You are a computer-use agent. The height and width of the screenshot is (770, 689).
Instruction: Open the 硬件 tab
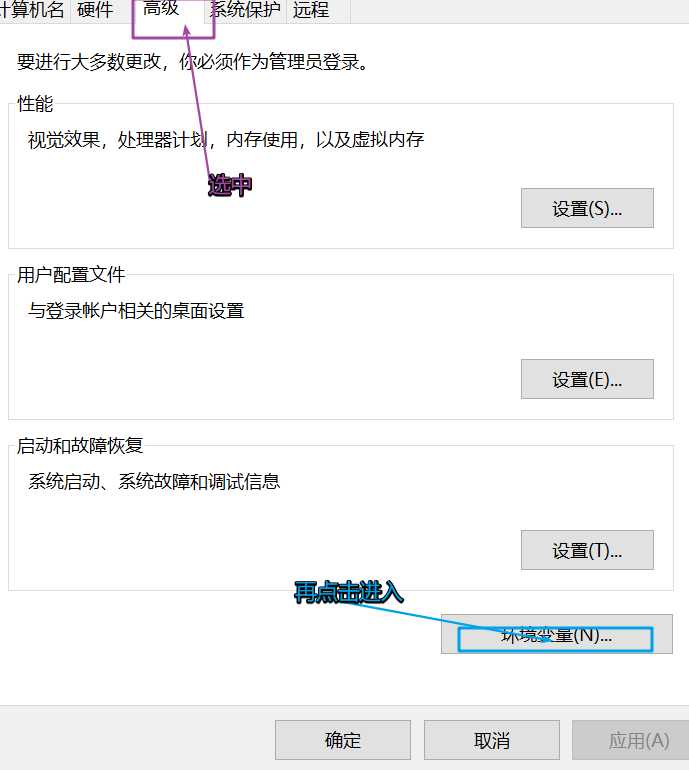tap(95, 10)
